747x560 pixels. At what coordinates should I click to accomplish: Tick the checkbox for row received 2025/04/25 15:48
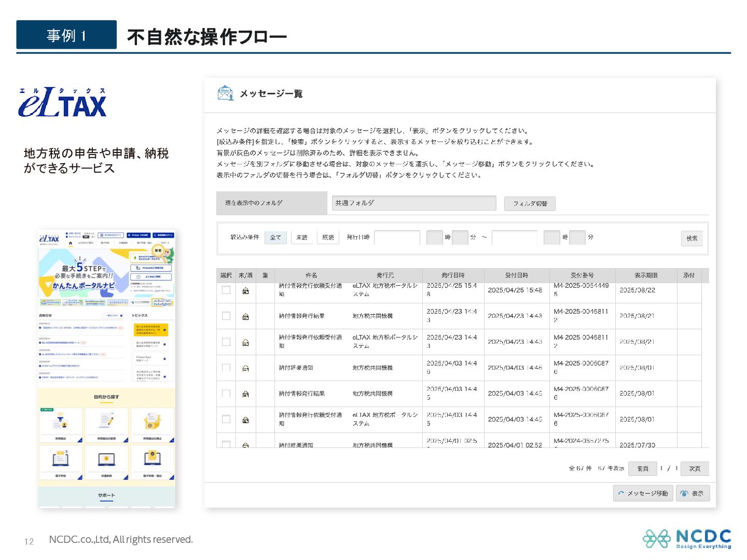point(226,290)
